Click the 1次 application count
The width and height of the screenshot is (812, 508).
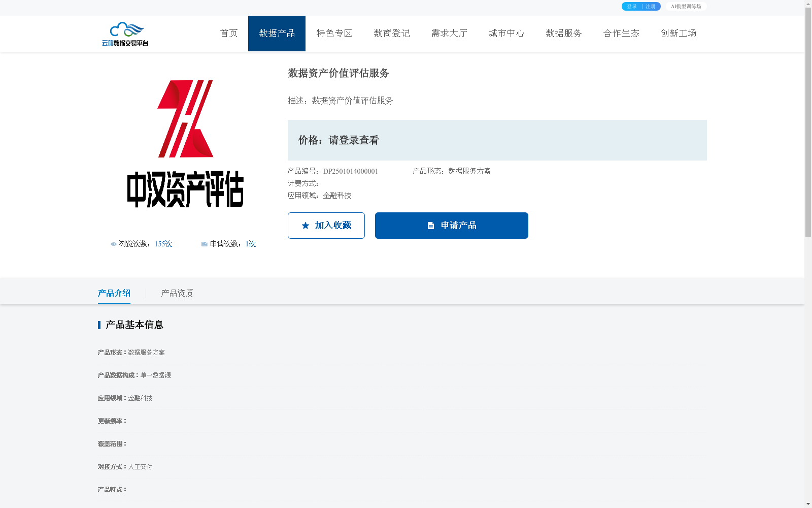tap(251, 244)
